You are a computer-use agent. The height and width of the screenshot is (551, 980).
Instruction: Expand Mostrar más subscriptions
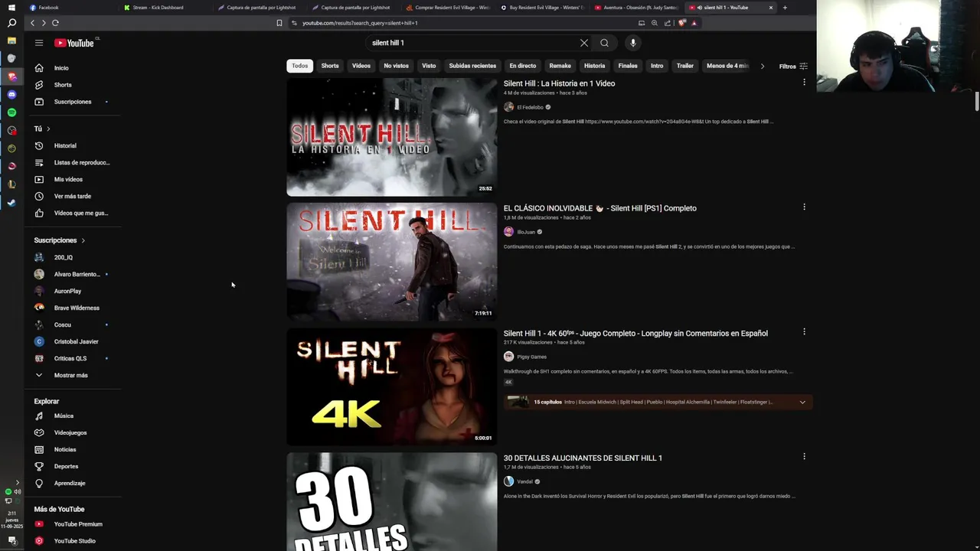[72, 375]
